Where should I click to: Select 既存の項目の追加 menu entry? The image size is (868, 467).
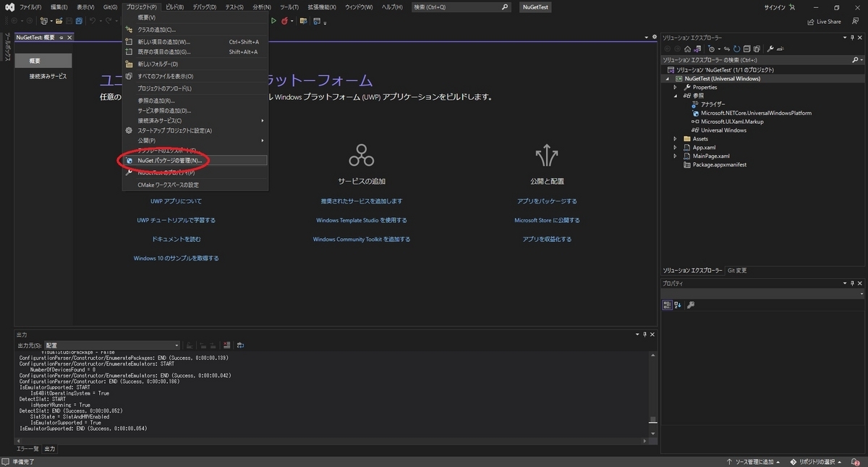195,52
